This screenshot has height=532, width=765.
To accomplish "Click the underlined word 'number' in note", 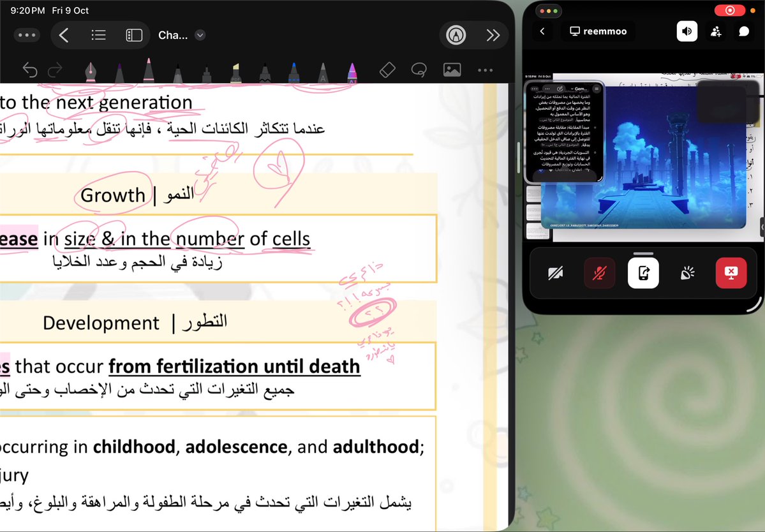I will (x=211, y=239).
